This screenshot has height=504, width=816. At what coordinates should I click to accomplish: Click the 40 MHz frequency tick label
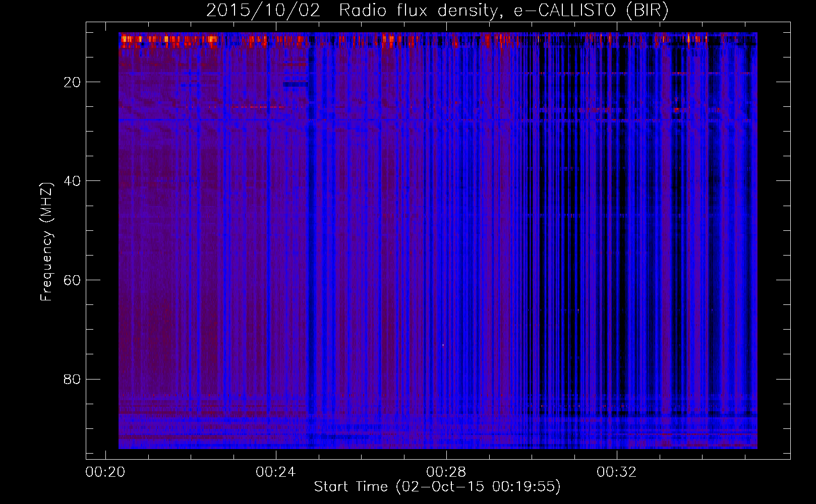(72, 181)
